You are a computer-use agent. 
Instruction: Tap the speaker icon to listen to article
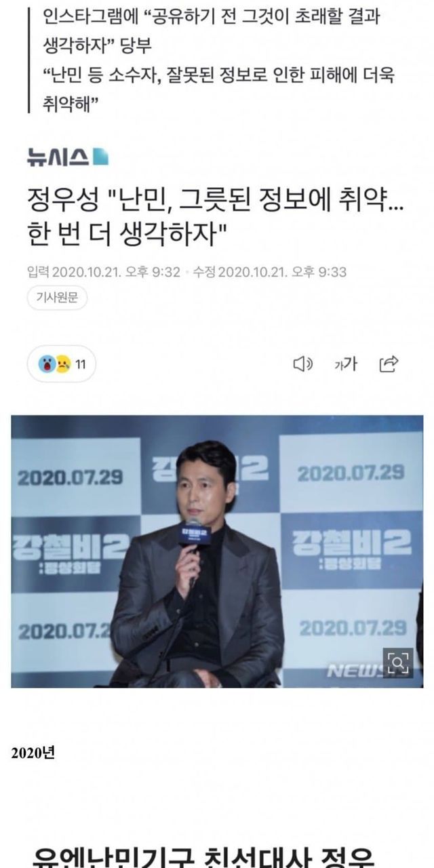302,365
